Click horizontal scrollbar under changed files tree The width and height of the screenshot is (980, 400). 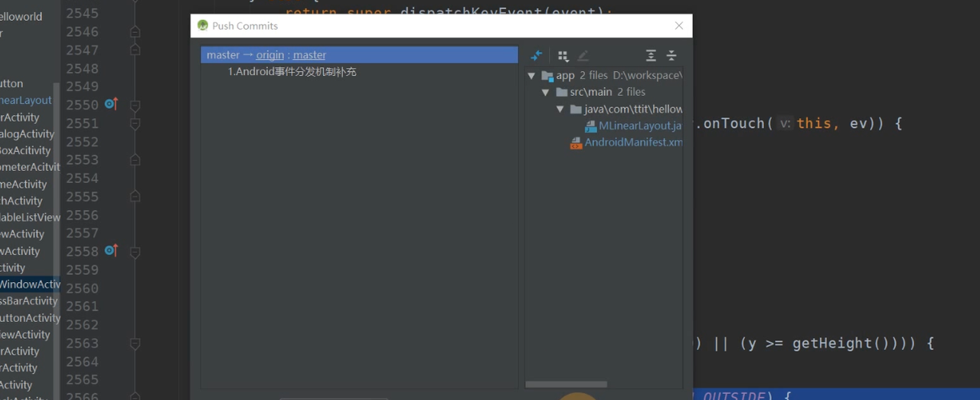567,385
